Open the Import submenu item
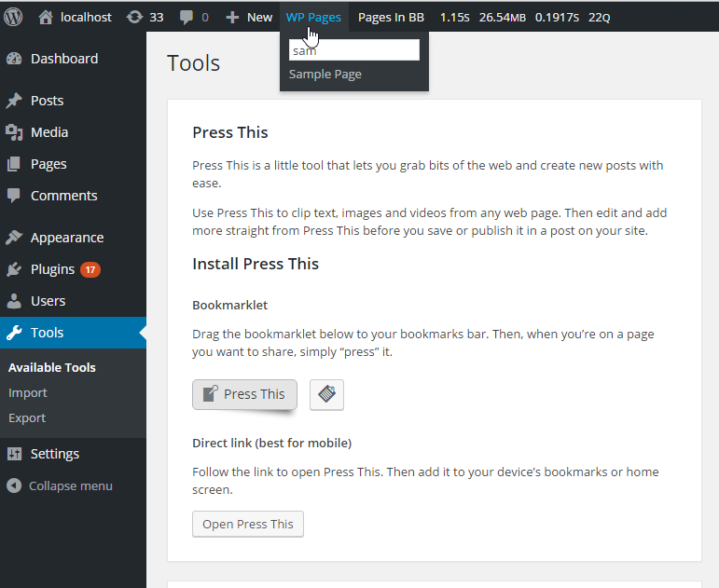This screenshot has height=588, width=719. pyautogui.click(x=28, y=392)
